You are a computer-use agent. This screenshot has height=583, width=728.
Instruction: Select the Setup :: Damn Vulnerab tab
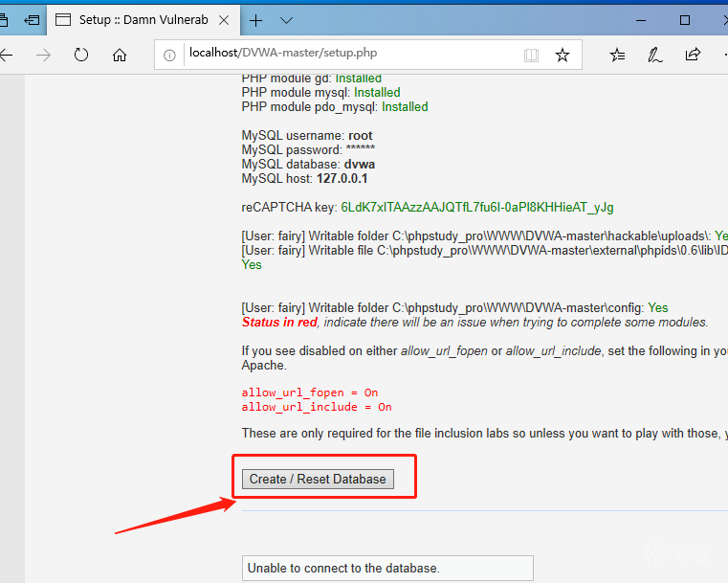click(143, 20)
